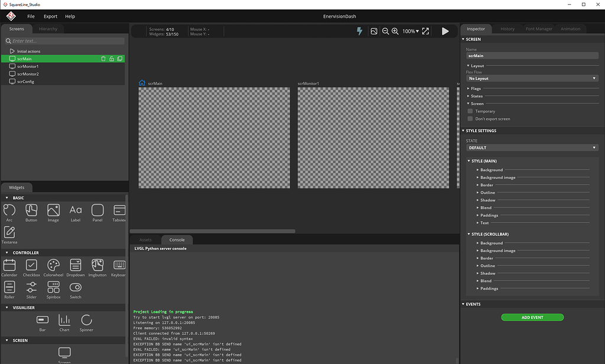Open the State DEFAULT dropdown
Image resolution: width=605 pixels, height=364 pixels.
(532, 148)
